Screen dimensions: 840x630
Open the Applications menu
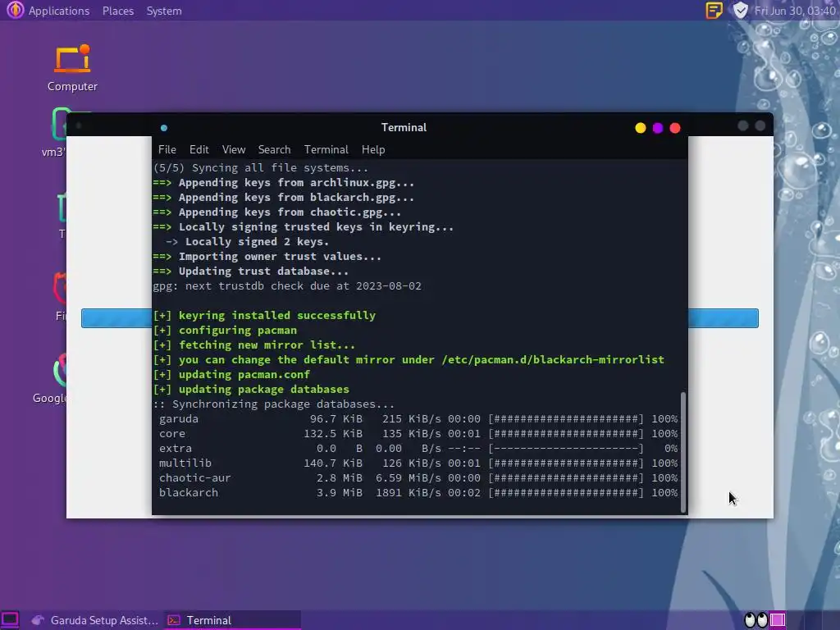click(59, 11)
